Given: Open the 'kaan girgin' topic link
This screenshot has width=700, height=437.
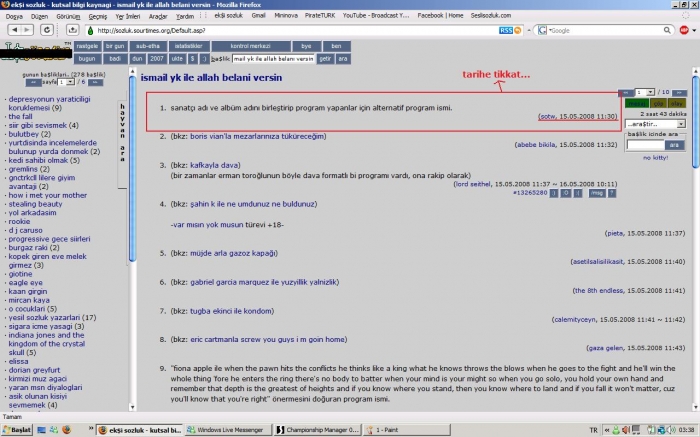Looking at the screenshot, I should click(x=28, y=291).
